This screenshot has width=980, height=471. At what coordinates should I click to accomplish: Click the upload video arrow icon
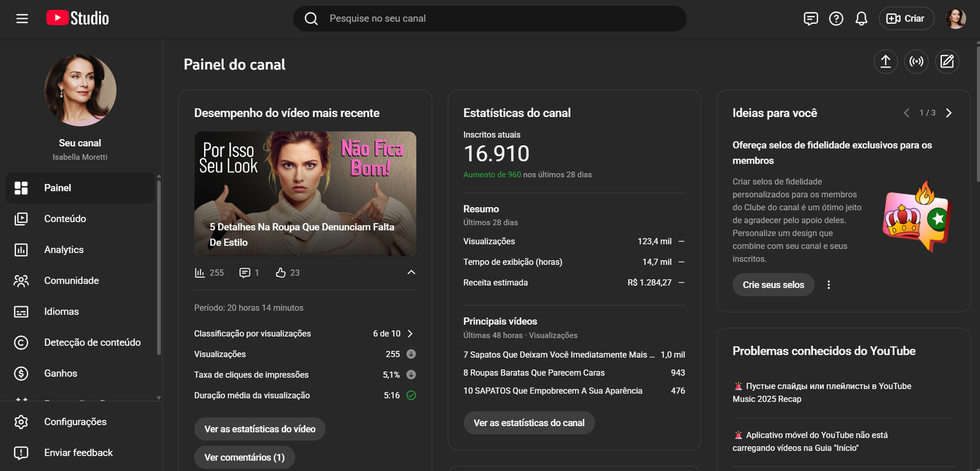point(885,61)
